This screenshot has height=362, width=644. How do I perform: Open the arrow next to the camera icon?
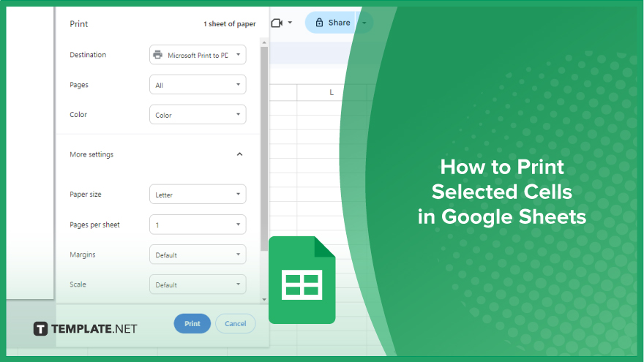click(290, 23)
